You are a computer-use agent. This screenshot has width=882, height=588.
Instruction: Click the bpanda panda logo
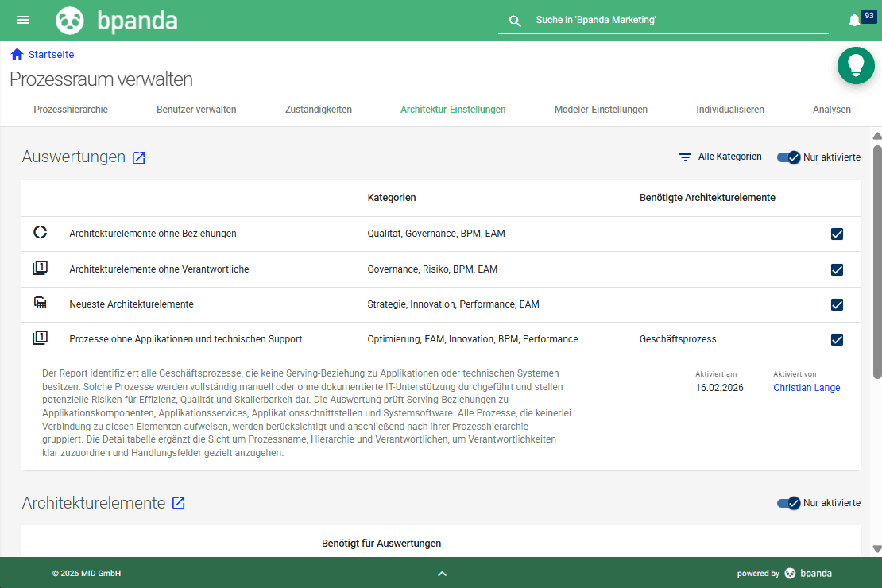point(70,20)
